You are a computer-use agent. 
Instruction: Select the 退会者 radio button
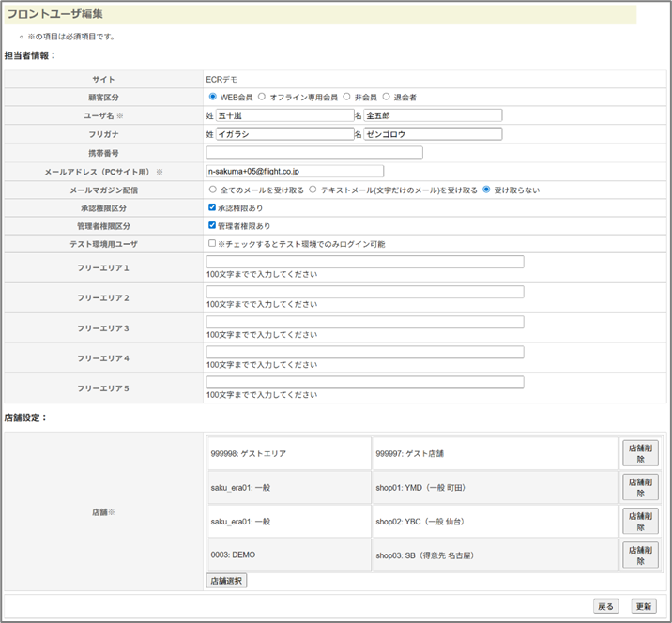pos(386,97)
